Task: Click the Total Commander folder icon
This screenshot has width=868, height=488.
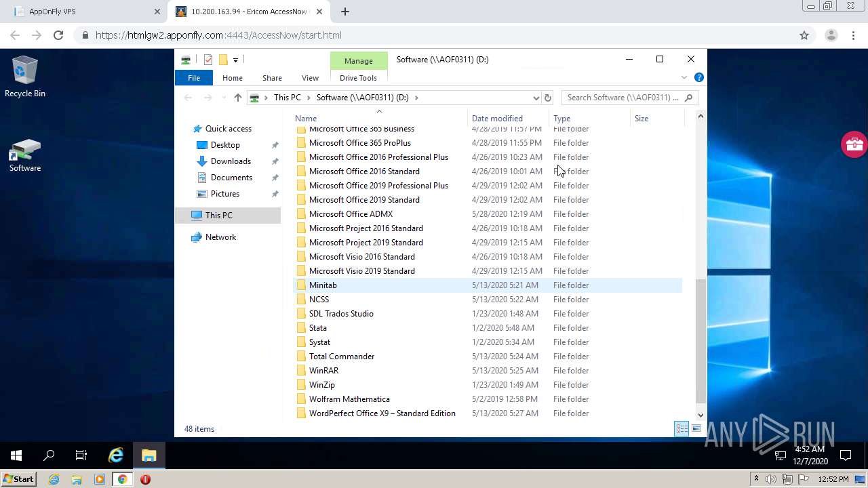Action: [x=301, y=357]
